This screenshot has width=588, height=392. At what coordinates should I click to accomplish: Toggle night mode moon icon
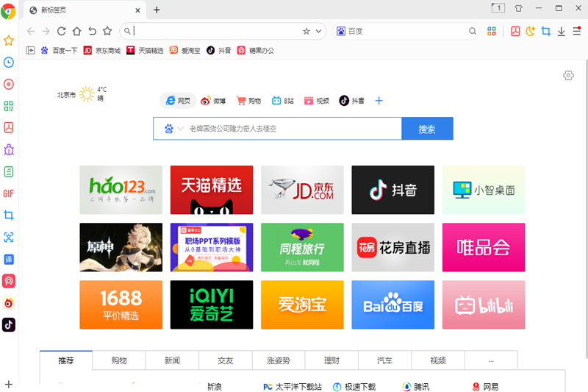531,31
